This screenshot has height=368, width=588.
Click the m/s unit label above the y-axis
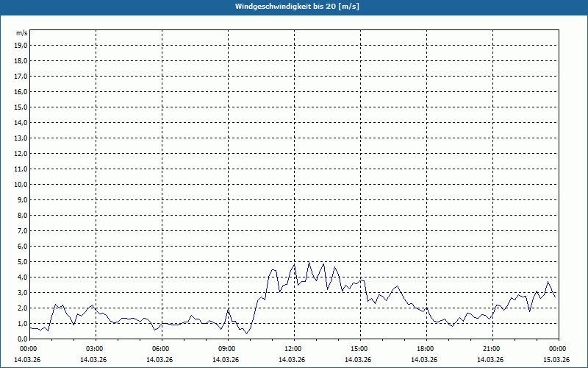[x=22, y=33]
